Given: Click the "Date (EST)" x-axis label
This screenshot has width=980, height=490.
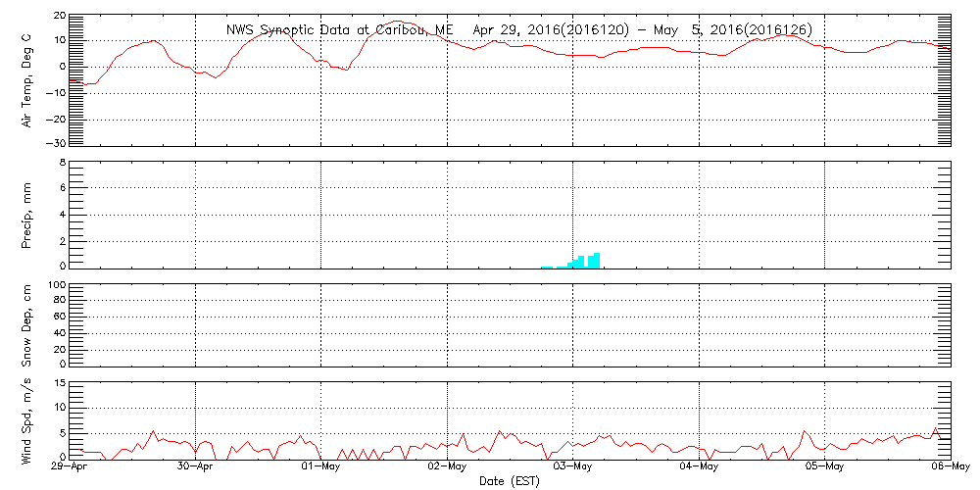Looking at the screenshot, I should click(x=510, y=481).
